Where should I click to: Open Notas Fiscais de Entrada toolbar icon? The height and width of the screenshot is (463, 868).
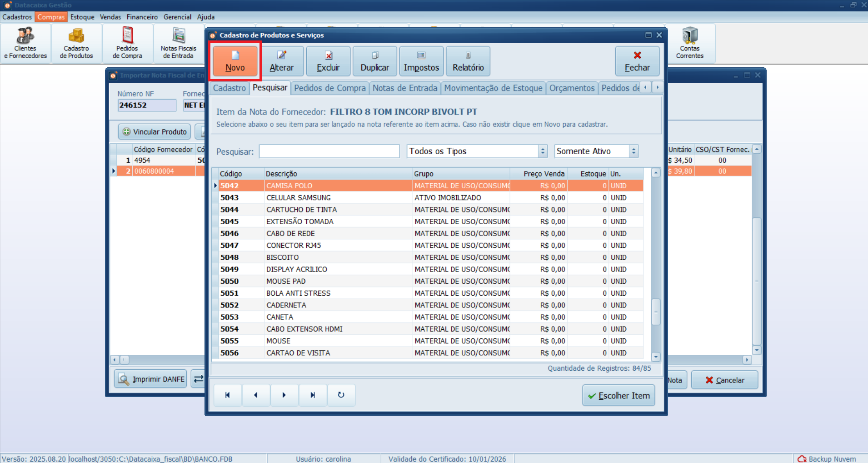click(x=179, y=44)
